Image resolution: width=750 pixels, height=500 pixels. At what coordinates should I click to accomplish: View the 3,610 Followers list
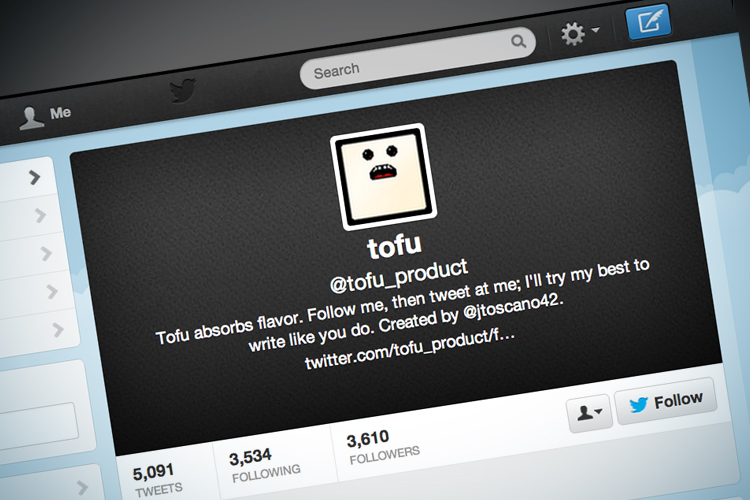pos(383,447)
